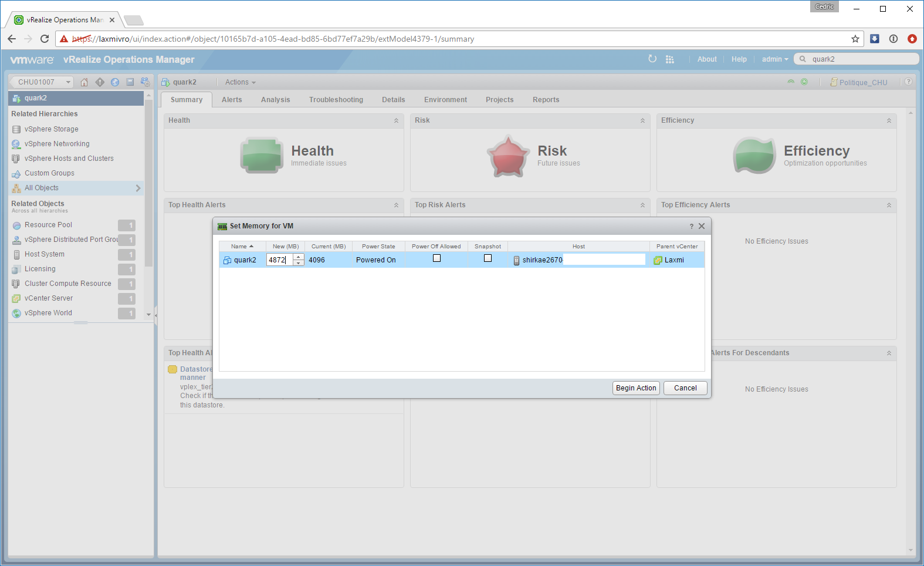Click inside the New (MB) memory field
924x566 pixels.
[x=280, y=260]
